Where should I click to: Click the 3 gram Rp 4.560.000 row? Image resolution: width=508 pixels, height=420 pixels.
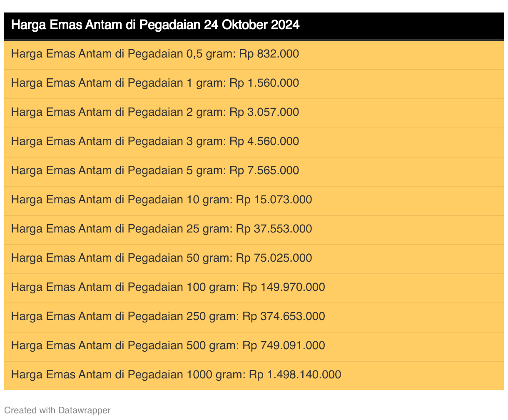(x=155, y=142)
